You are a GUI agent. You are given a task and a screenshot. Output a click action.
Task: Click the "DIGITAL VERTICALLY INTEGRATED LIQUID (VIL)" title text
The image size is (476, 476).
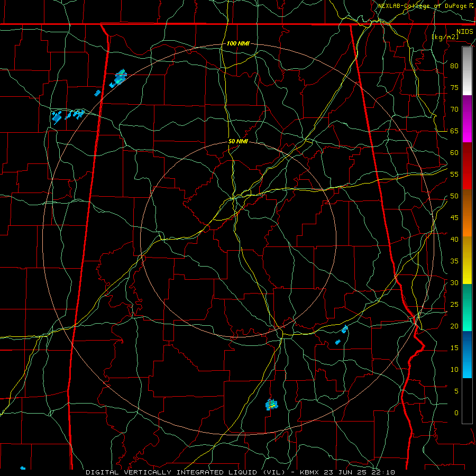(x=185, y=472)
